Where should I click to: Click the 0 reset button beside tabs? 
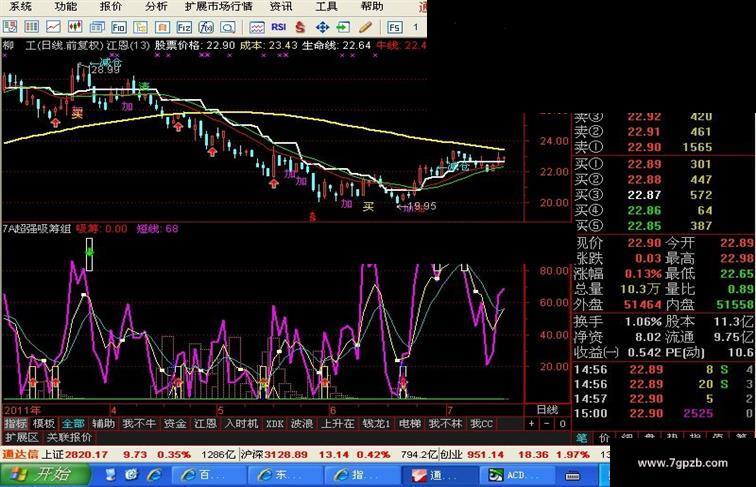[562, 423]
